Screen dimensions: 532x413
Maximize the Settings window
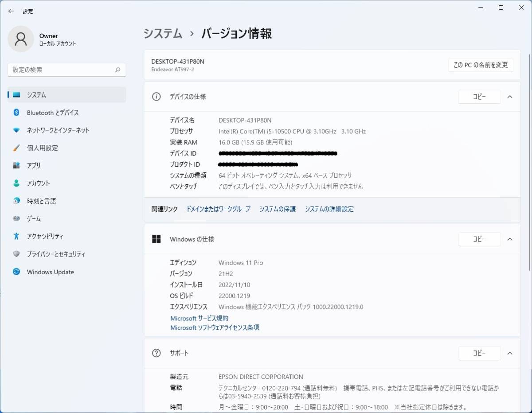click(501, 8)
